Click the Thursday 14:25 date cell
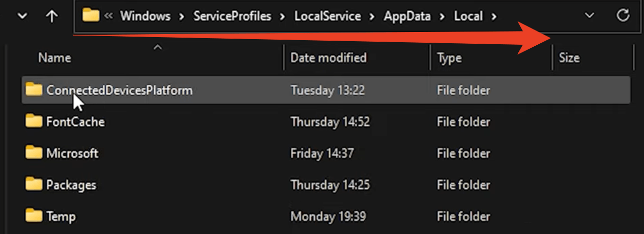 point(330,185)
